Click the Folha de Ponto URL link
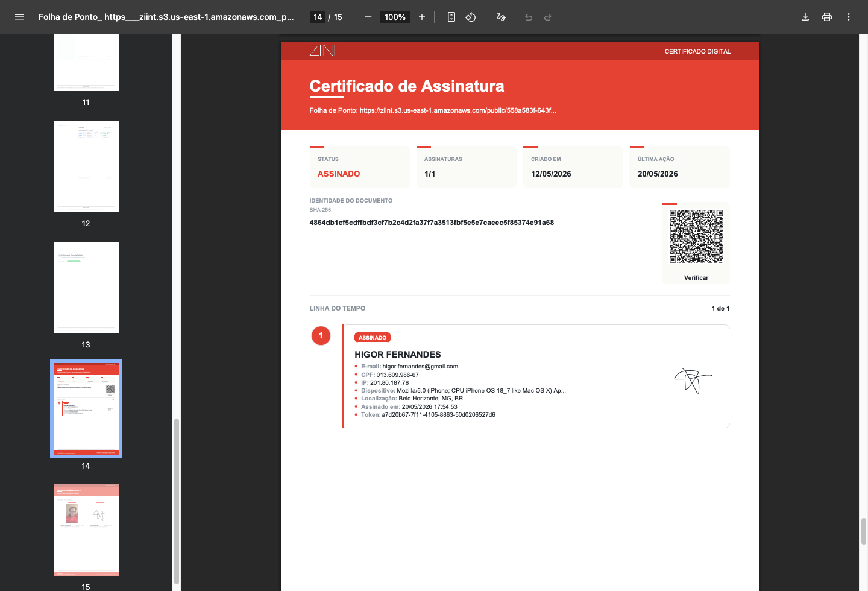 coord(458,110)
